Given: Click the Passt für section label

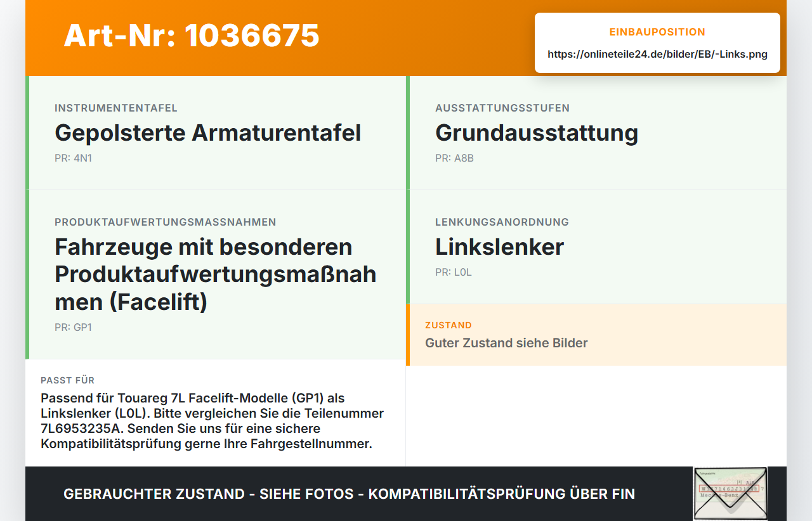Looking at the screenshot, I should tap(68, 380).
